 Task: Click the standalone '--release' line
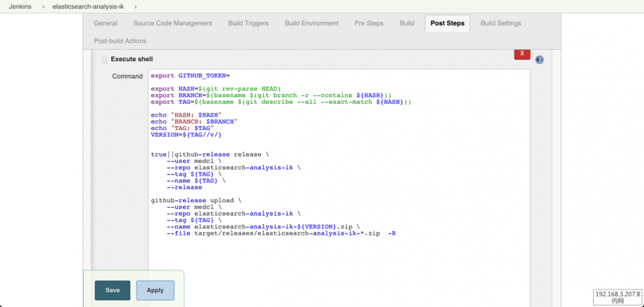(x=184, y=187)
